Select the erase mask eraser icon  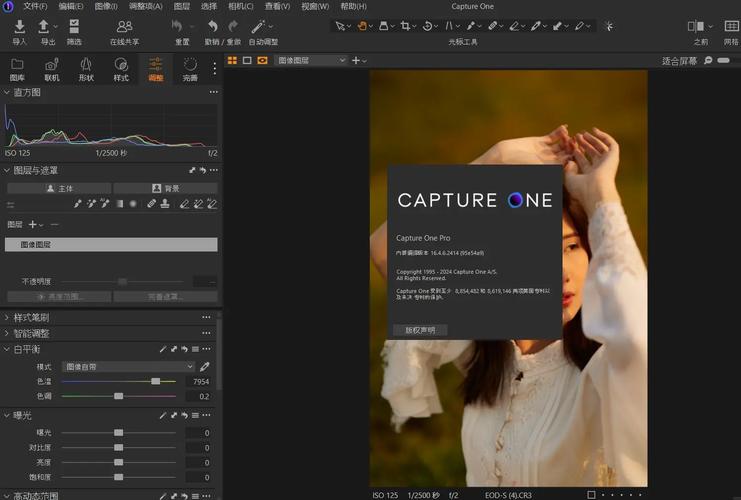[x=184, y=204]
